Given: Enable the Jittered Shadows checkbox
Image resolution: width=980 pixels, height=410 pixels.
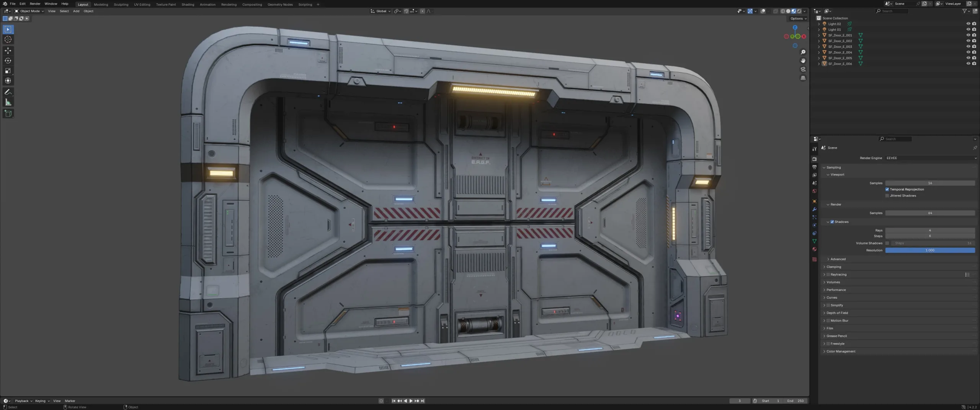Looking at the screenshot, I should point(887,195).
